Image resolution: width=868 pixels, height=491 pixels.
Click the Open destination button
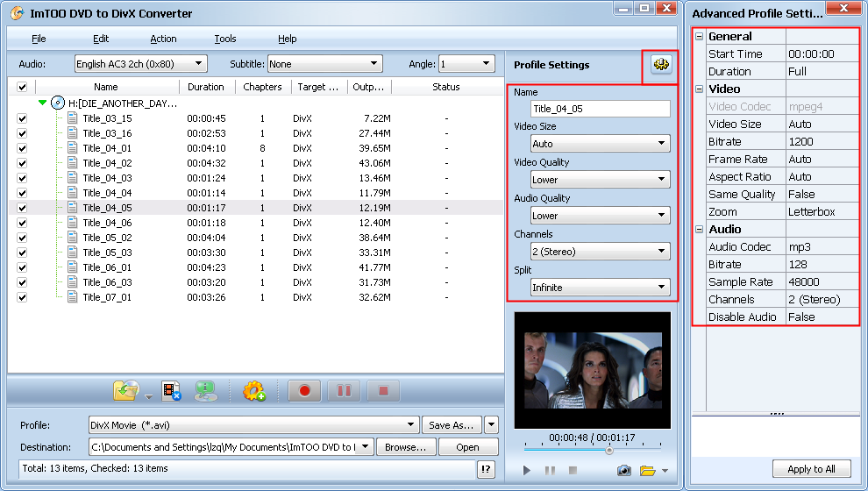468,447
